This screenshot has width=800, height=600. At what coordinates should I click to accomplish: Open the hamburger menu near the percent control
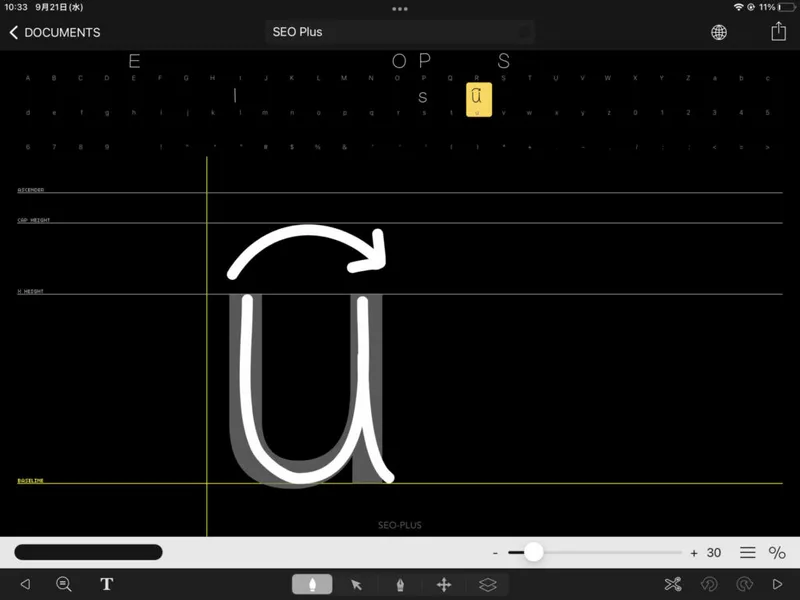click(x=747, y=551)
